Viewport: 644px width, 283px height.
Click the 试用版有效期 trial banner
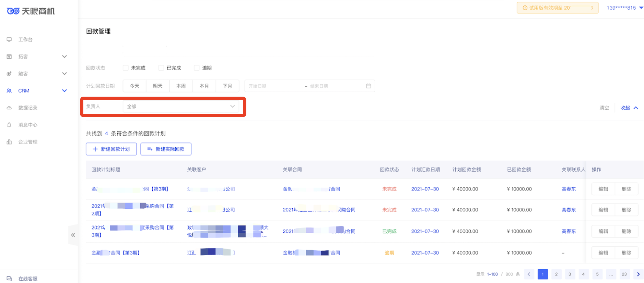coord(558,8)
